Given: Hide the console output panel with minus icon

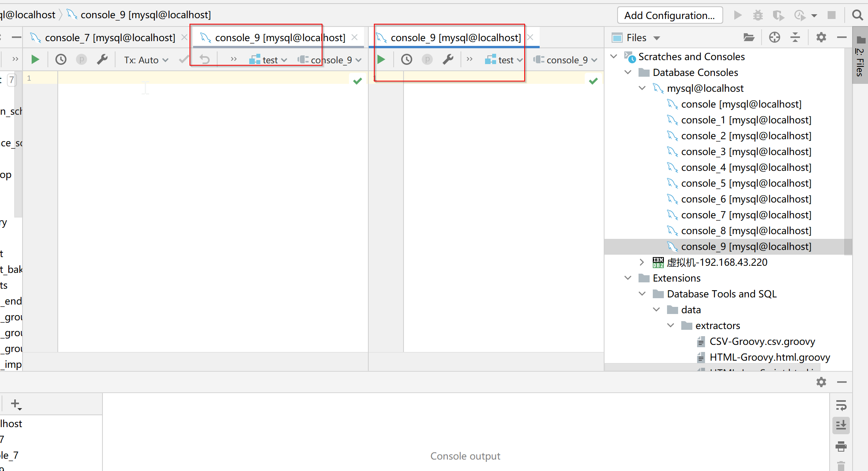Looking at the screenshot, I should pyautogui.click(x=842, y=382).
